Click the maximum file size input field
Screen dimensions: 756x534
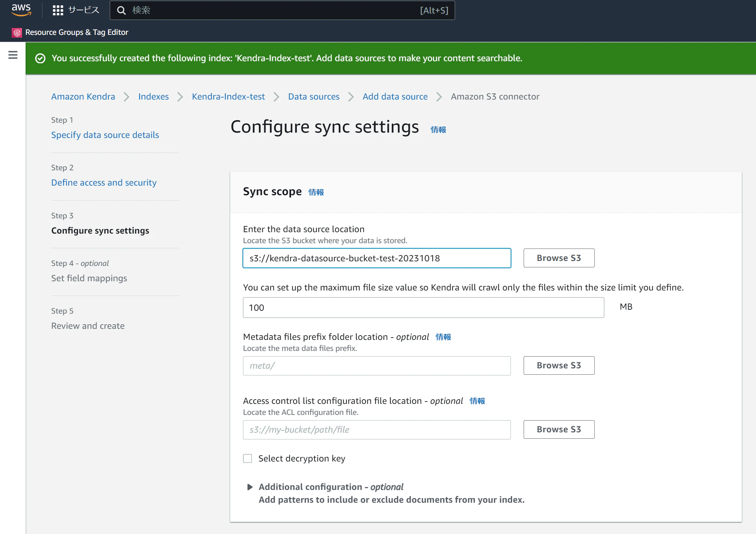coord(423,308)
